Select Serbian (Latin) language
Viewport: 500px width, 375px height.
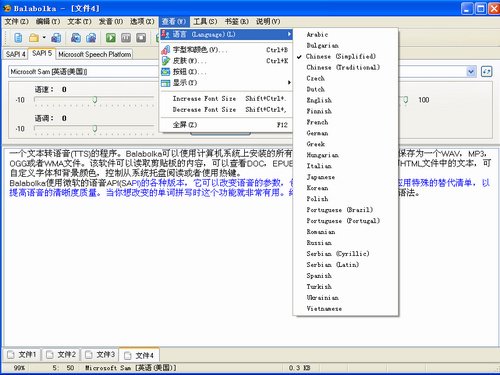(x=345, y=265)
